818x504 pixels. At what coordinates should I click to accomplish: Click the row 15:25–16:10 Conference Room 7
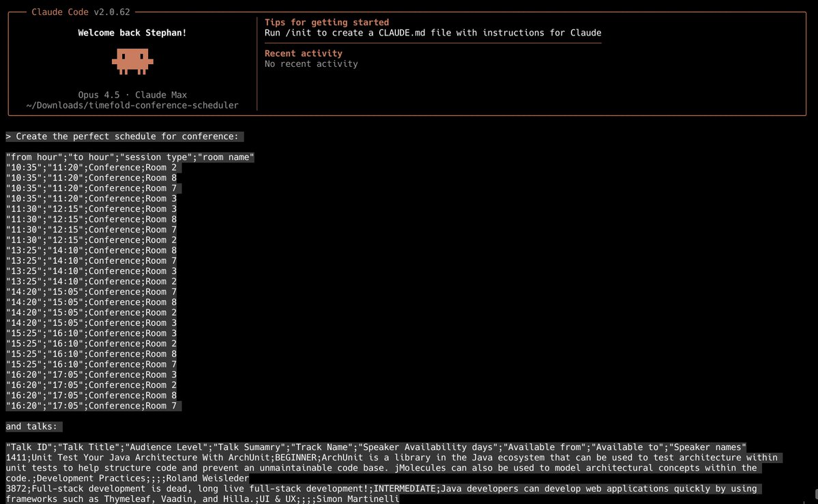(91, 364)
